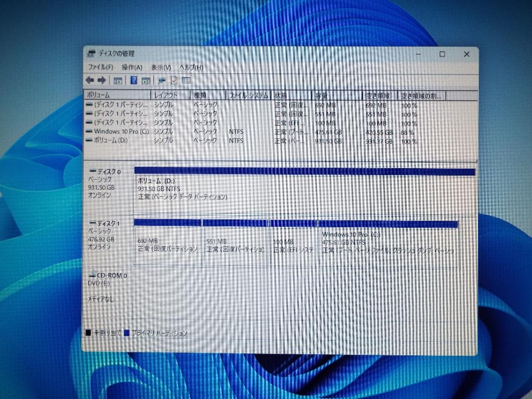Sort by the 状態 column header

pos(292,96)
